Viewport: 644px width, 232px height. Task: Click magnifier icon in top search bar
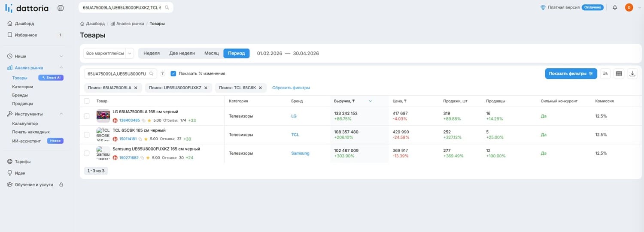tap(167, 8)
